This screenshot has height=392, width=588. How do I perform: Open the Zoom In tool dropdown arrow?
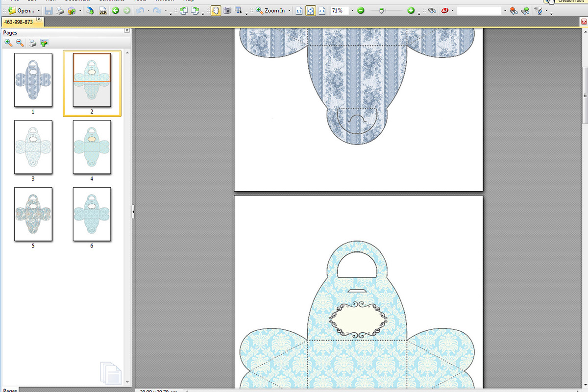click(289, 10)
